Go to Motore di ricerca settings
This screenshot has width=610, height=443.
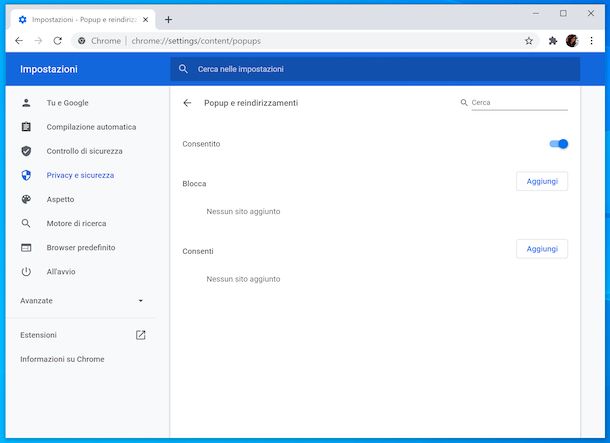point(76,223)
